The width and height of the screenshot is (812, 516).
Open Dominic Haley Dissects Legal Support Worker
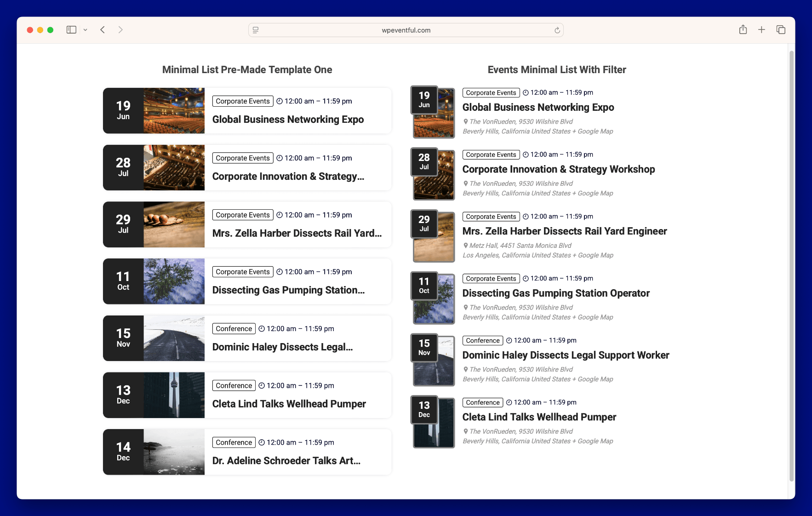pos(566,355)
